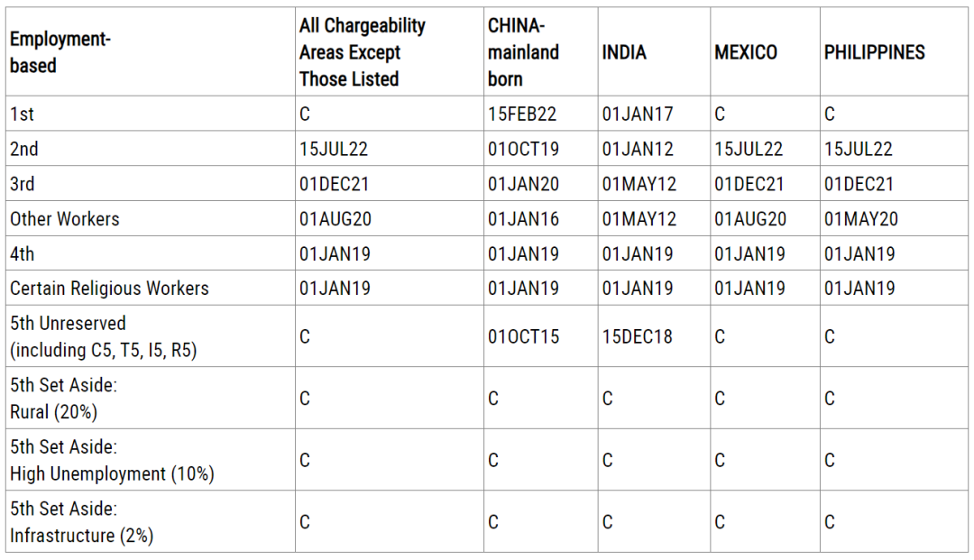This screenshot has width=974, height=560.
Task: Click the Certain Religious Workers row label
Action: (109, 289)
